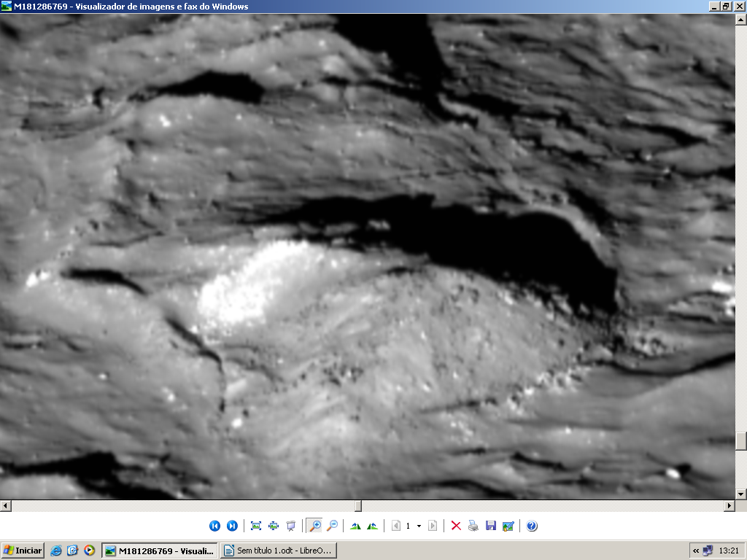The height and width of the screenshot is (560, 747).
Task: Open the viewer Help
Action: [x=532, y=526]
